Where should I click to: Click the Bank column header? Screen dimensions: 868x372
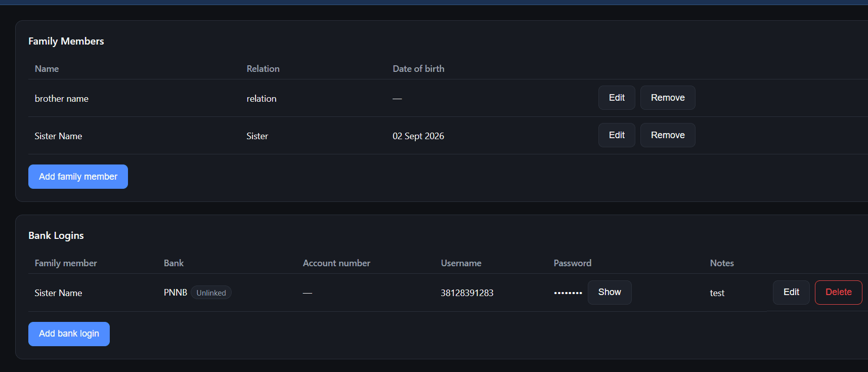coord(173,263)
